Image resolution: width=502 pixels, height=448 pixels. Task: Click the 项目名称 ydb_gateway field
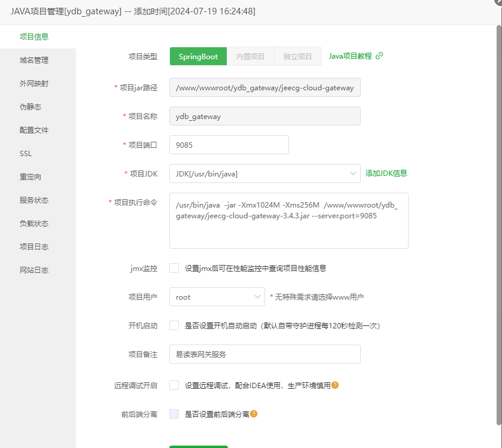tap(265, 116)
